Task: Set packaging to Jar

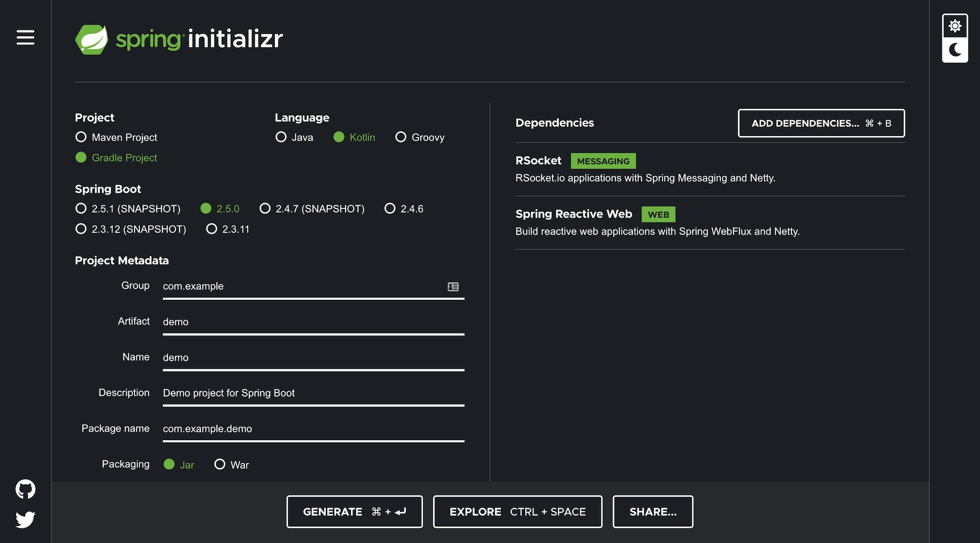Action: [179, 465]
